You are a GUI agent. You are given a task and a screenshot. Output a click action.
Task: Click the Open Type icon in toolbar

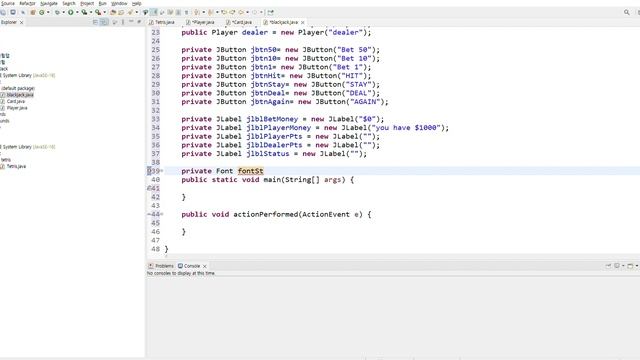[113, 12]
